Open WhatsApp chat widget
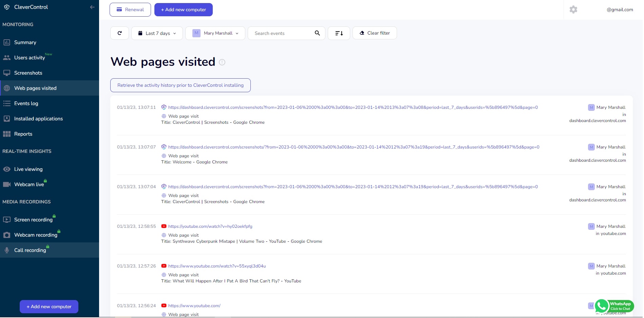The height and width of the screenshot is (318, 644). tap(614, 306)
